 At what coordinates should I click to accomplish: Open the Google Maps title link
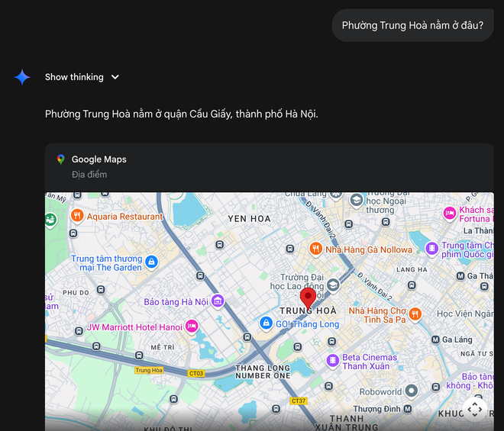(99, 159)
